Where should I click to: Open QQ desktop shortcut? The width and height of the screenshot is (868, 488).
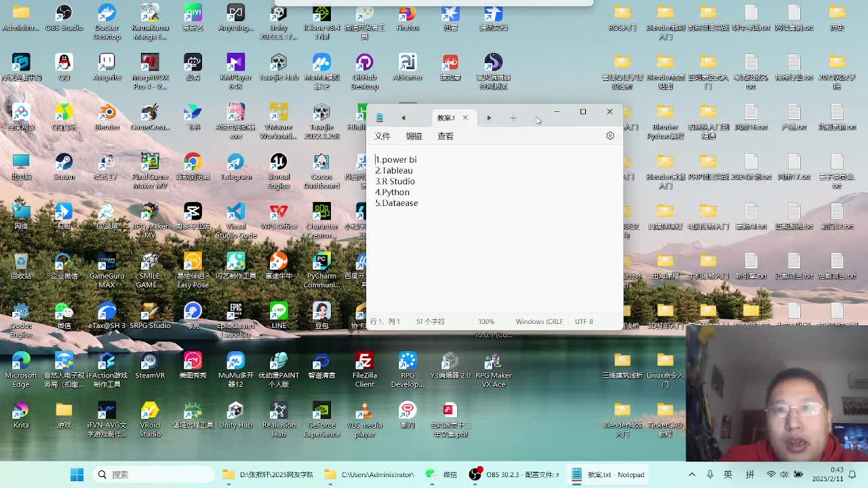tap(64, 67)
